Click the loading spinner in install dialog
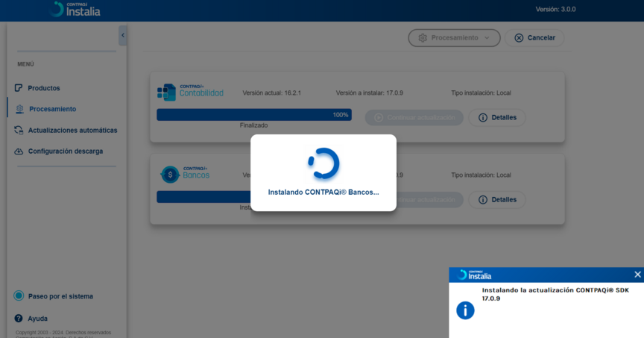Image resolution: width=644 pixels, height=338 pixels. 323,163
